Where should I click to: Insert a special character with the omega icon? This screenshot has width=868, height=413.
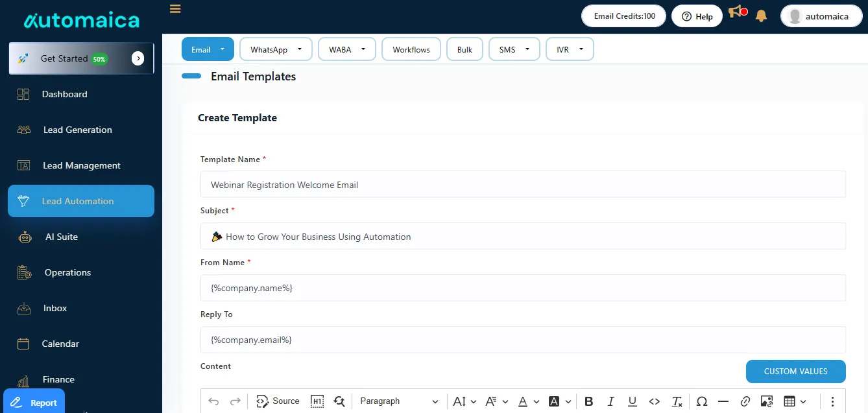point(701,401)
